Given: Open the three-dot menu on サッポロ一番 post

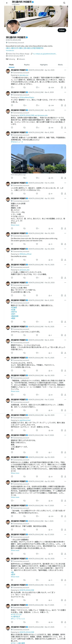Looking at the screenshot, I should [65, 92].
